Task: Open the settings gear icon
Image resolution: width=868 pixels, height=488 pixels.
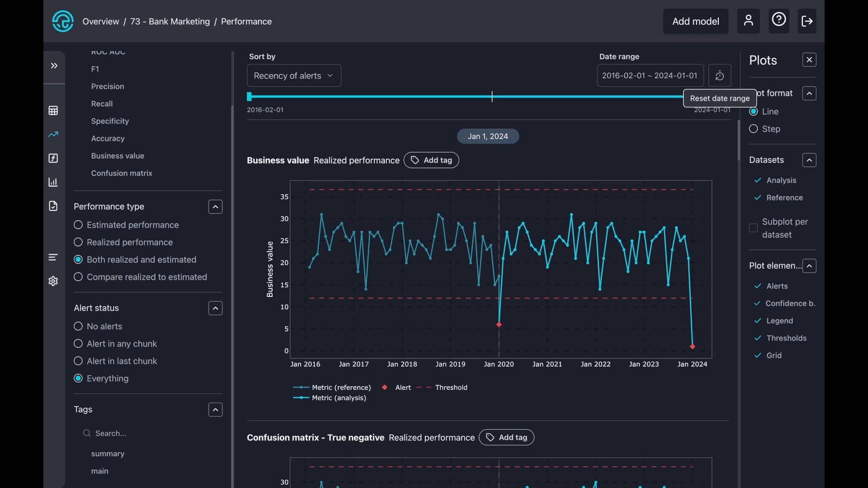Action: coord(53,281)
